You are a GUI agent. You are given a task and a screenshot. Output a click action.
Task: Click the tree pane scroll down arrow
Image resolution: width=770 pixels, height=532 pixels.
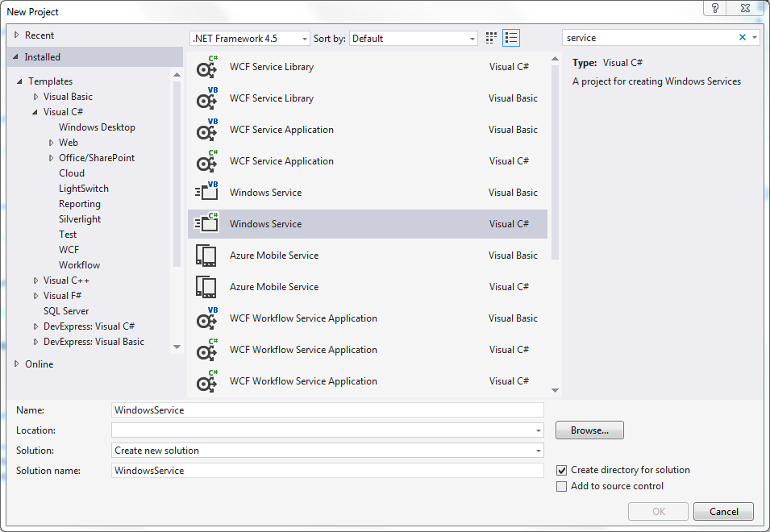point(177,347)
